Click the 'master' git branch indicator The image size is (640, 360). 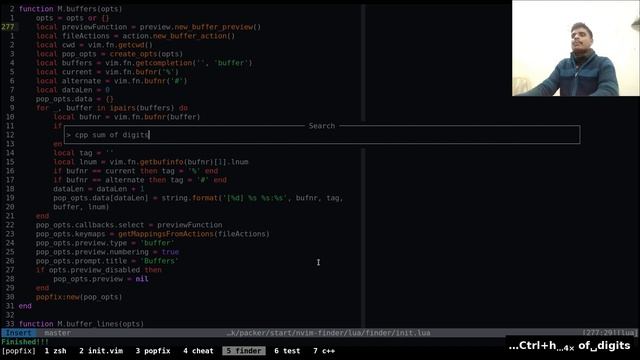pyautogui.click(x=58, y=333)
